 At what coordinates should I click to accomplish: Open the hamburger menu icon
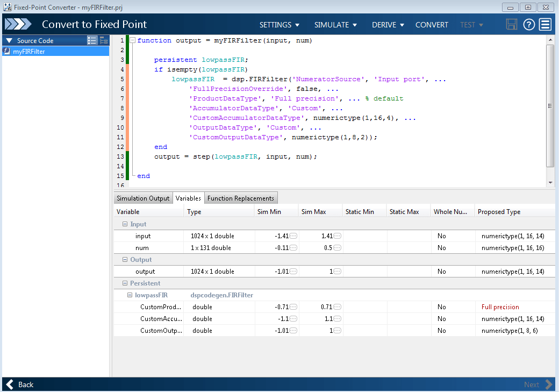point(546,25)
